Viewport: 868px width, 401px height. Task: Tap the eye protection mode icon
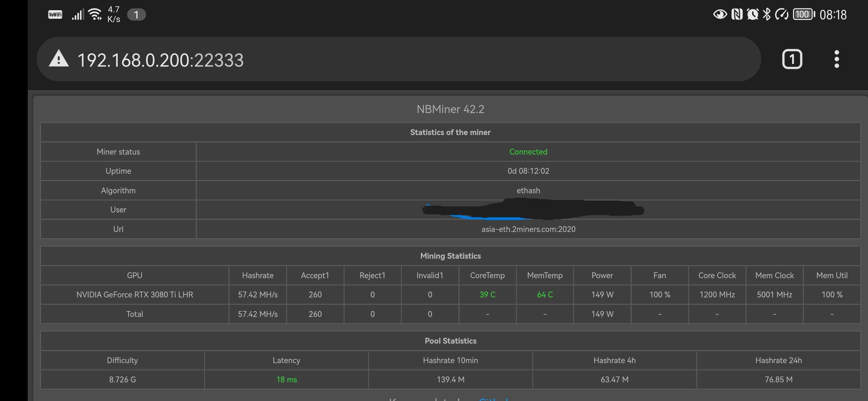720,14
